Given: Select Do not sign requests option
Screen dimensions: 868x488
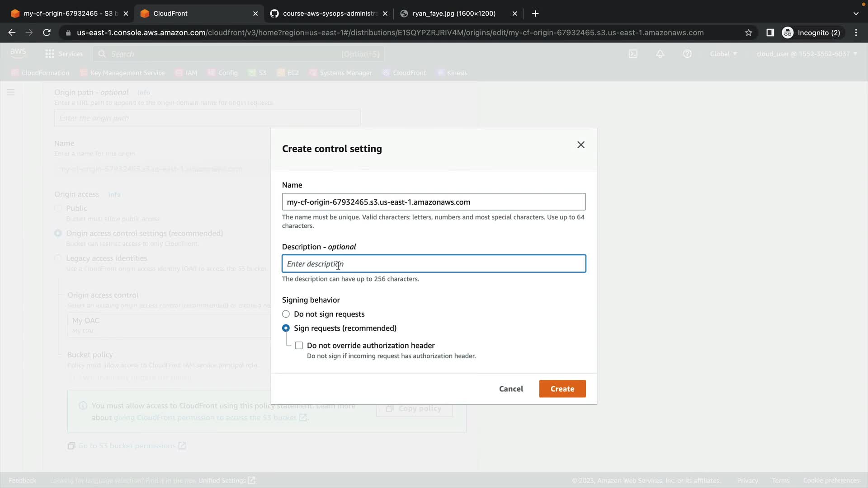Looking at the screenshot, I should [286, 314].
